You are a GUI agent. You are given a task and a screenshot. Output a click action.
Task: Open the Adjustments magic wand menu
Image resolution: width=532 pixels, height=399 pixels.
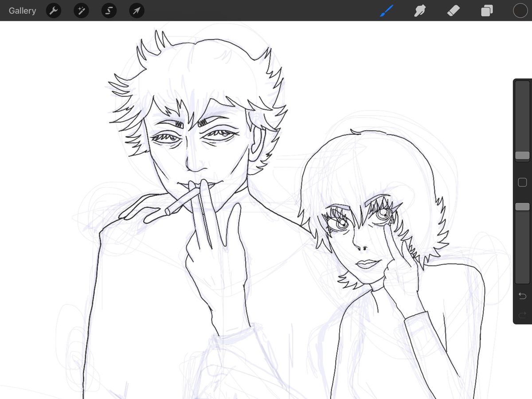(81, 11)
